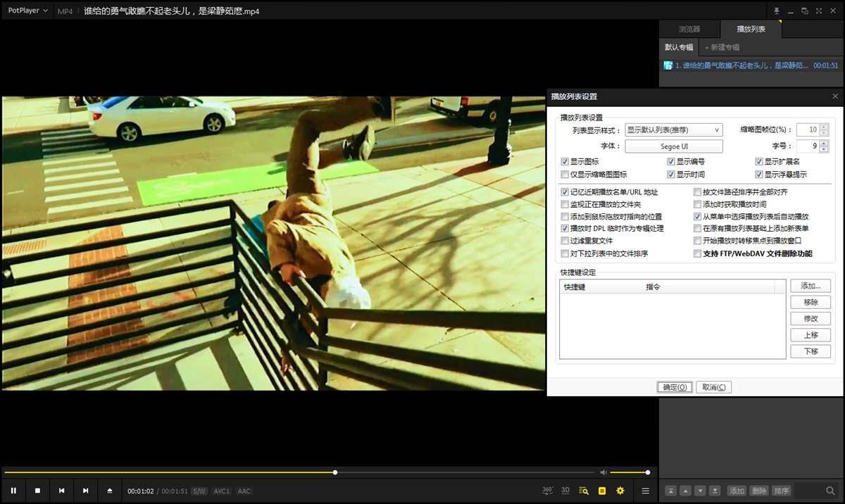Enable the 3D video mode icon

[x=565, y=491]
